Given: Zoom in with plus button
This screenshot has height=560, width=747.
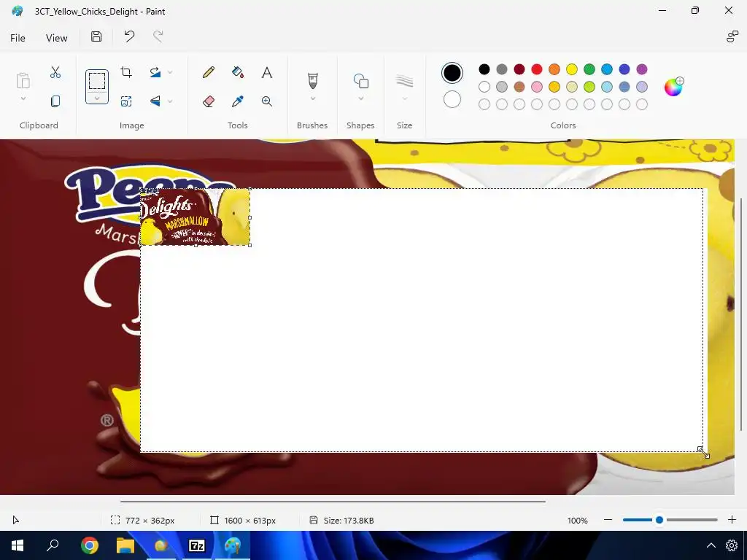Looking at the screenshot, I should pos(732,519).
